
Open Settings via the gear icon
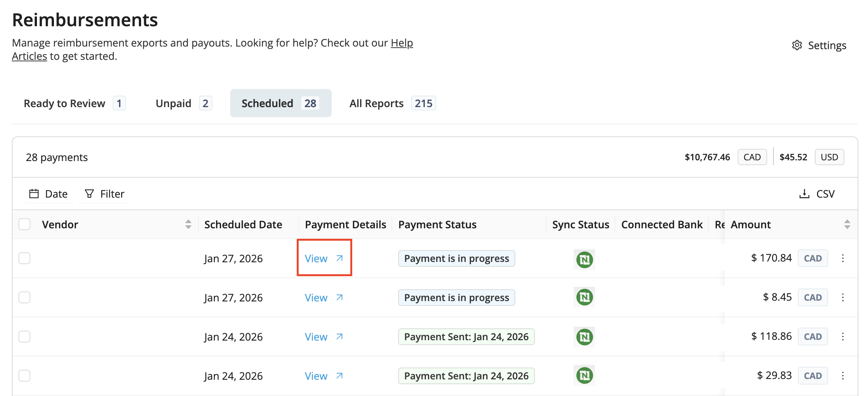tap(797, 45)
